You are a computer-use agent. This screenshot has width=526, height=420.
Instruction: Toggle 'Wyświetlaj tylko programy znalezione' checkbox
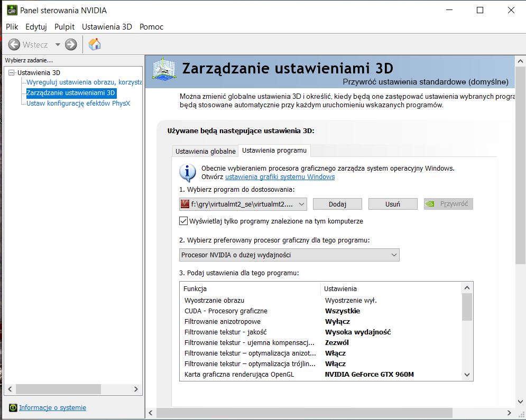point(183,221)
